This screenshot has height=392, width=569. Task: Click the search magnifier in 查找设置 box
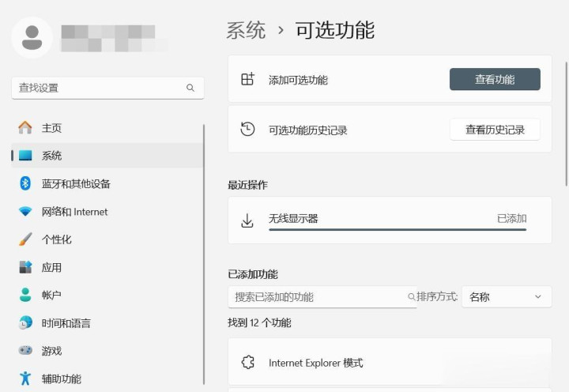(x=190, y=88)
